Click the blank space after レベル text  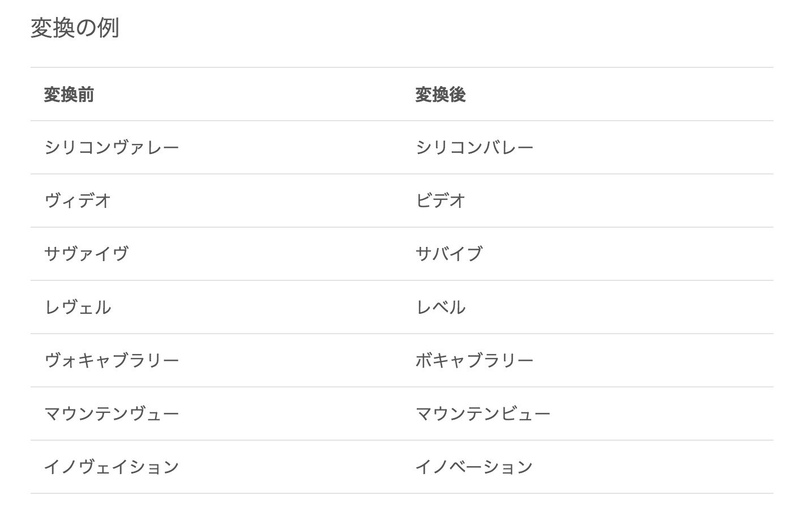pos(620,308)
